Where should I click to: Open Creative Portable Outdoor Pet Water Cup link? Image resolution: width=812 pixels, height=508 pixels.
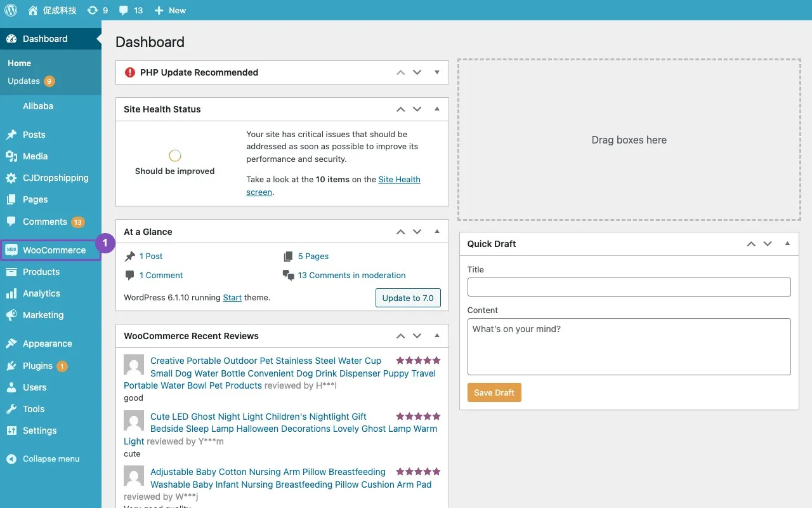pos(280,373)
